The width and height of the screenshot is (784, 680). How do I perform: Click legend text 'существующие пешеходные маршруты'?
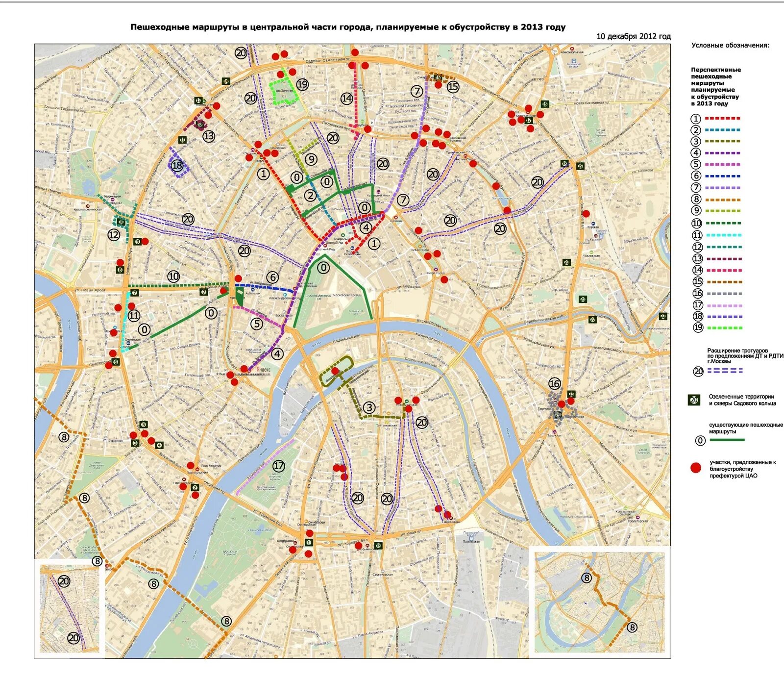pyautogui.click(x=746, y=428)
